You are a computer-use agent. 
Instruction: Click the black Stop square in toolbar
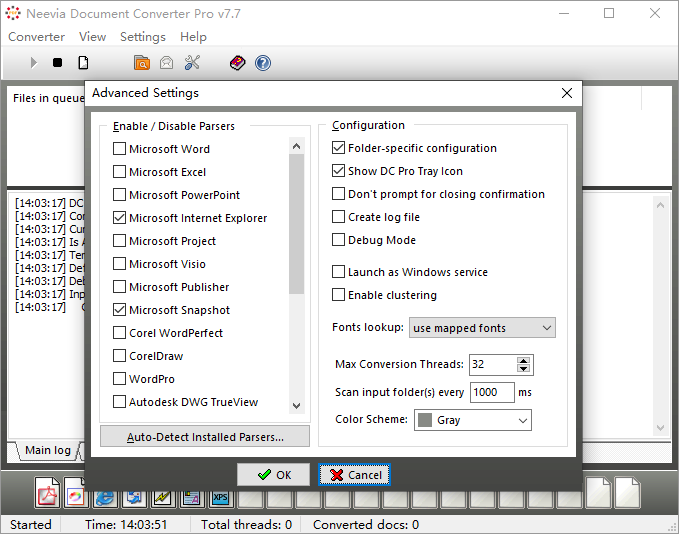click(57, 63)
